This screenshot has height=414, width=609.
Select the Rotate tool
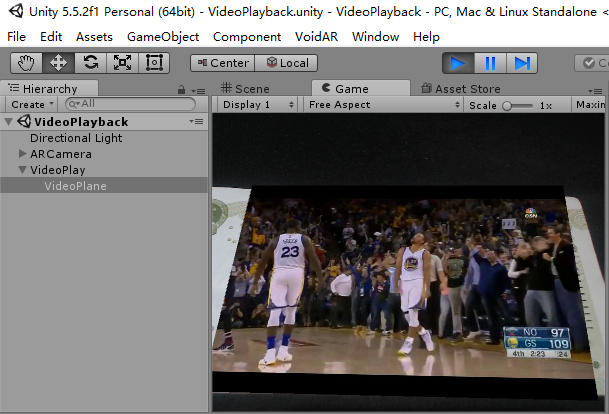(90, 63)
